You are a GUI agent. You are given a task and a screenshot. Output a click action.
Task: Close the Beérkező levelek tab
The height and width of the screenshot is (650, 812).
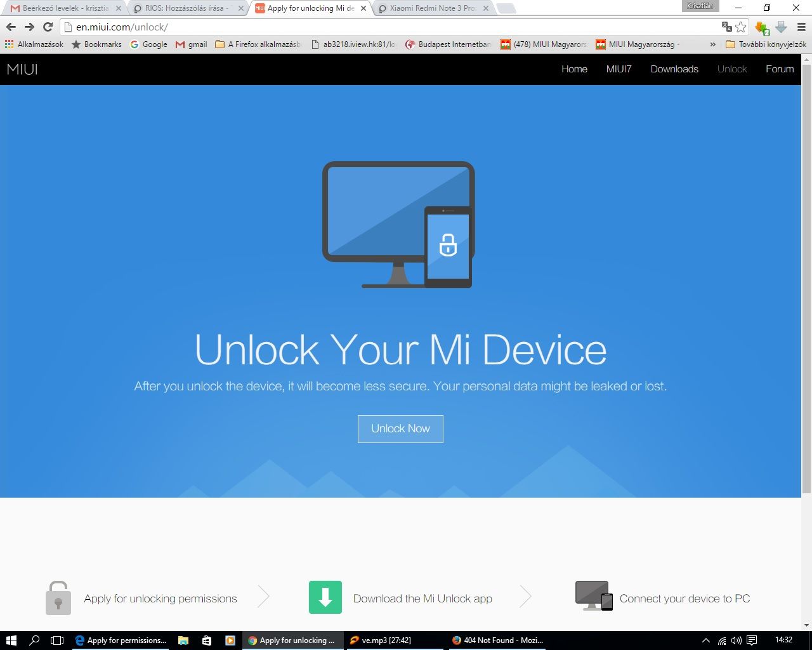118,8
